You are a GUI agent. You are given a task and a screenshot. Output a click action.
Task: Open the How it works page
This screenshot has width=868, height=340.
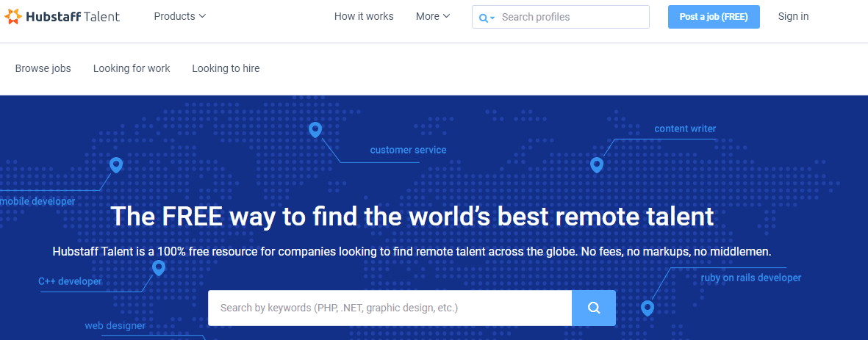[364, 16]
